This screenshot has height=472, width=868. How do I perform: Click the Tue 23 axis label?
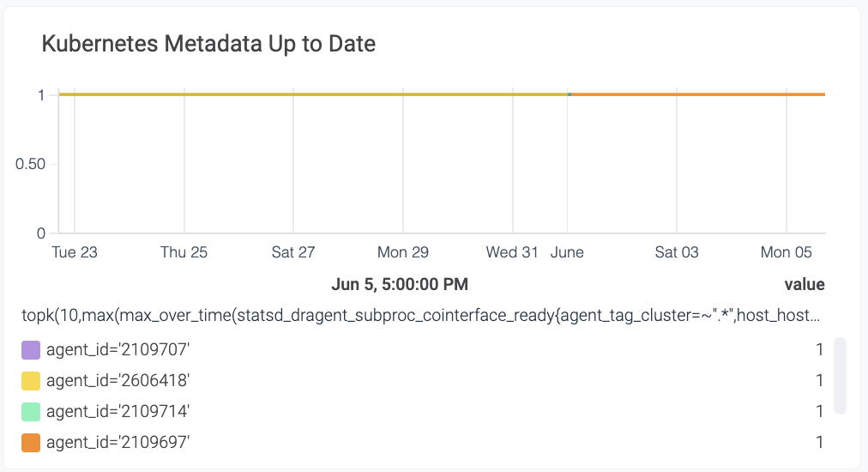75,252
